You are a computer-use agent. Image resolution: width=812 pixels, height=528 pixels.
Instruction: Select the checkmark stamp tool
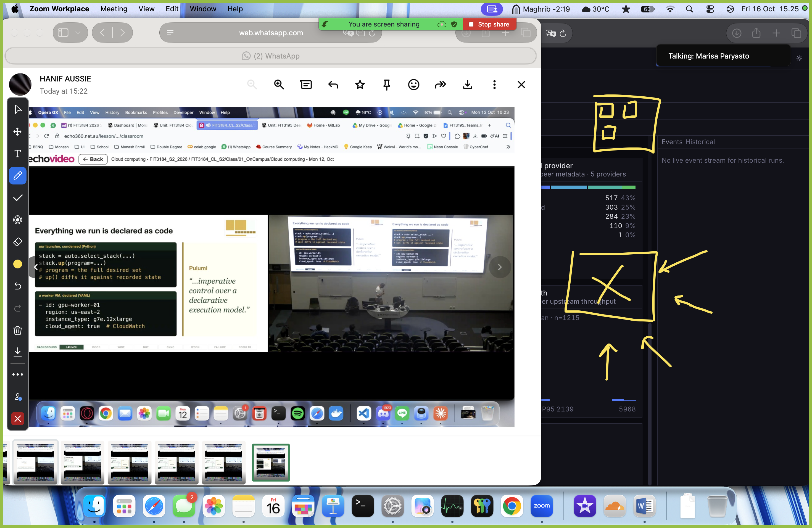pos(18,198)
